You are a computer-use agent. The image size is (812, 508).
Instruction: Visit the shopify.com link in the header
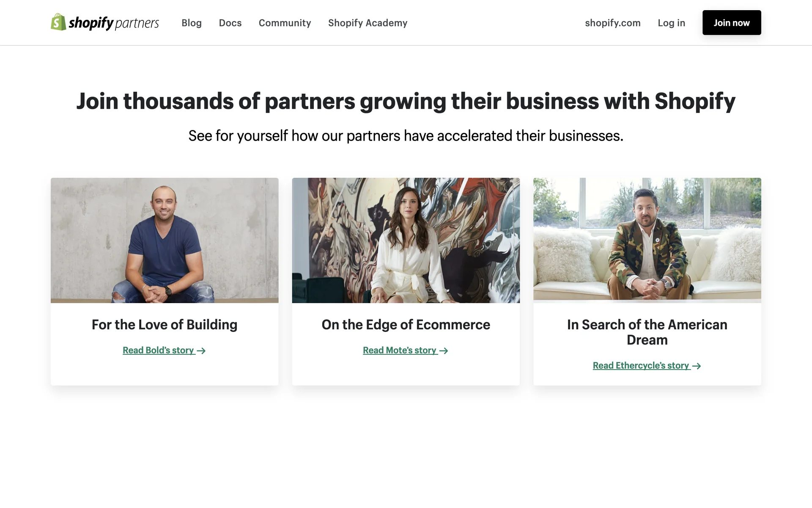coord(612,23)
